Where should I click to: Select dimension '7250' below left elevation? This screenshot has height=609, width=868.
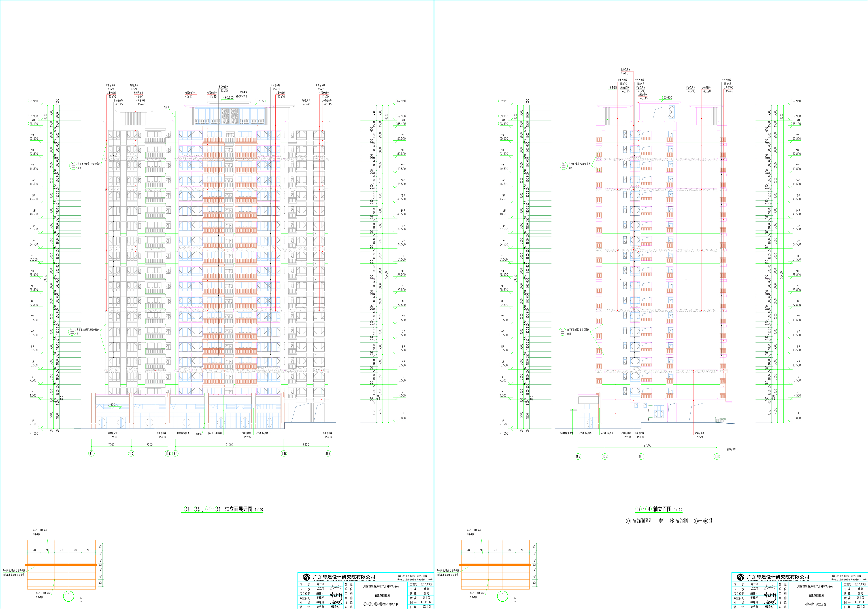pyautogui.click(x=150, y=445)
